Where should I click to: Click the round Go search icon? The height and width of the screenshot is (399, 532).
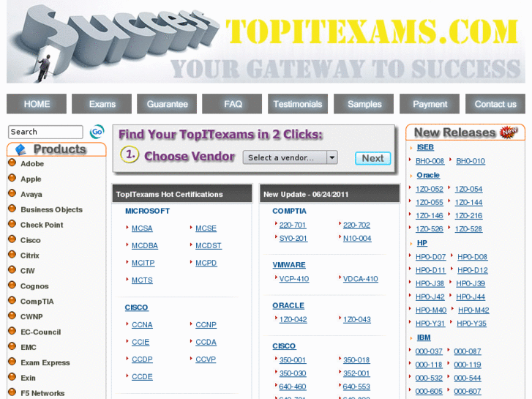point(97,132)
